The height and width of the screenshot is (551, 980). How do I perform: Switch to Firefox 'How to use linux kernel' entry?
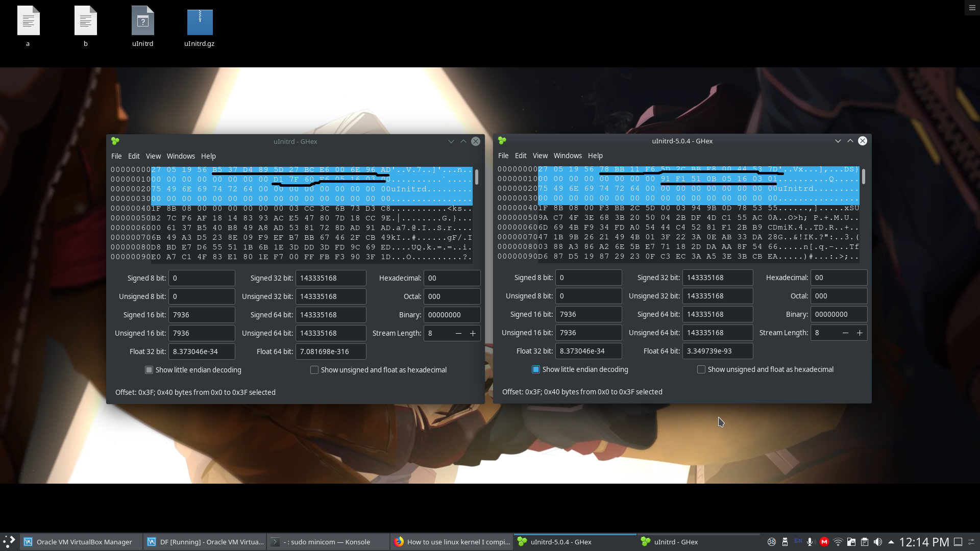(452, 542)
